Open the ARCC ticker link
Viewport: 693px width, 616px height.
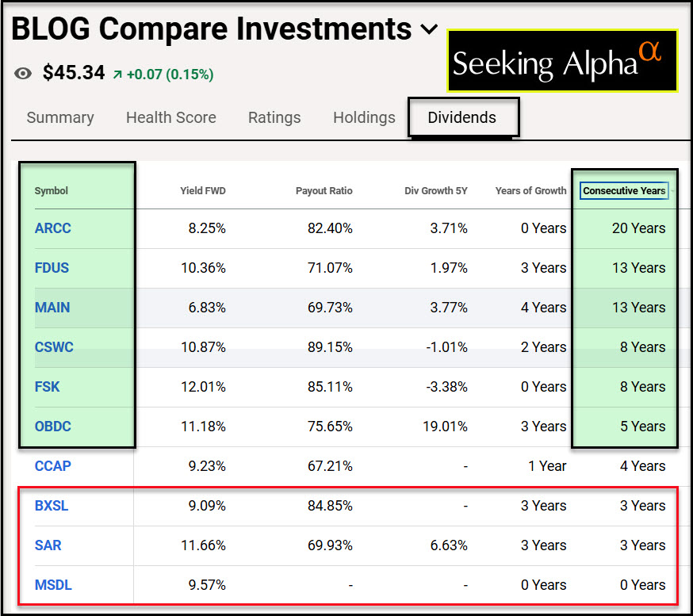point(53,228)
